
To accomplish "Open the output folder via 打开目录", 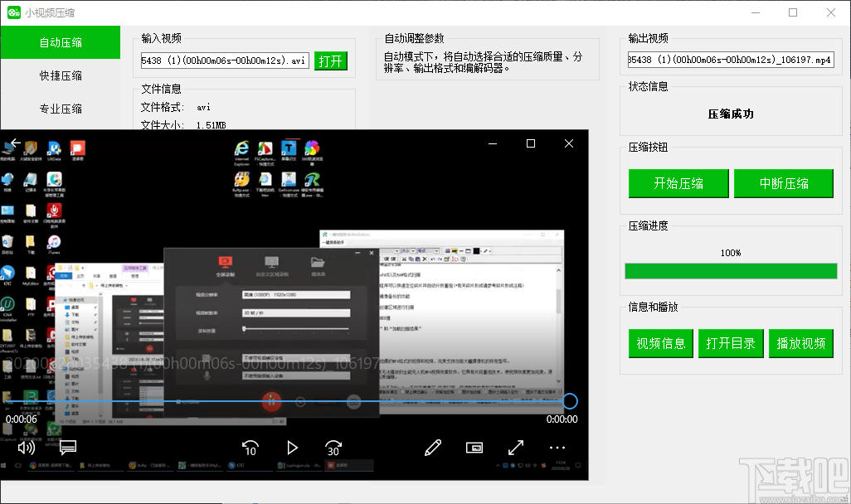I will (731, 343).
